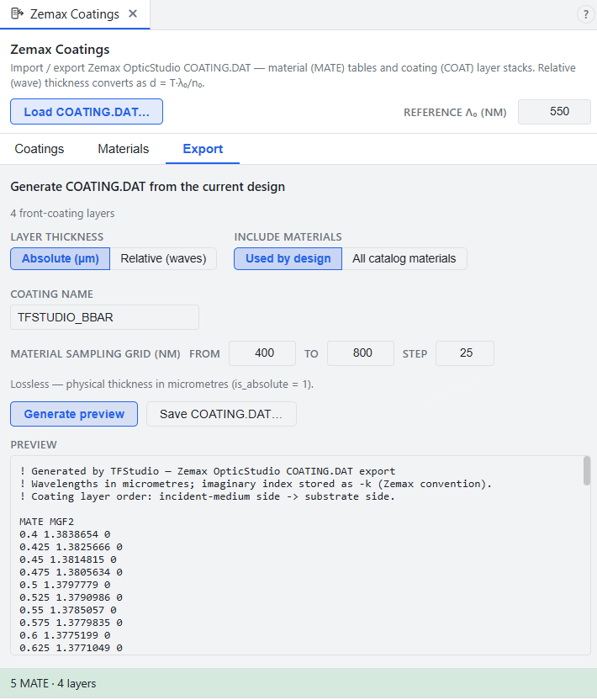
Task: Click Generate preview button
Action: (74, 414)
